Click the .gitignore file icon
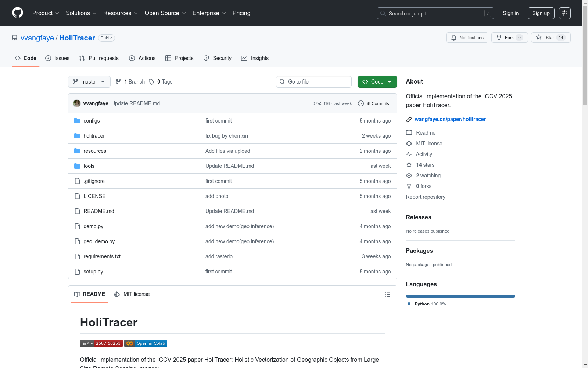Viewport: 588px width, 368px height. tap(77, 181)
